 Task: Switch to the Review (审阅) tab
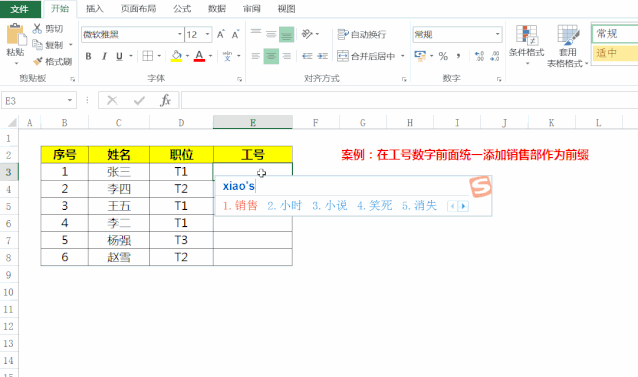pyautogui.click(x=251, y=9)
